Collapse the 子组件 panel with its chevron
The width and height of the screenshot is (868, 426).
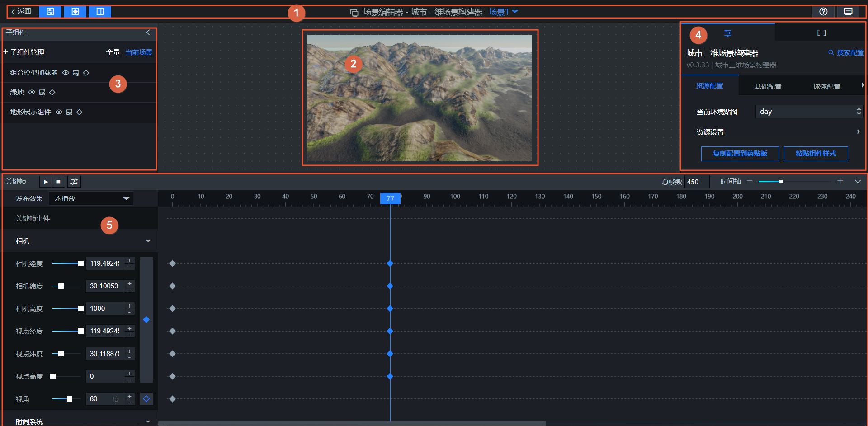point(148,33)
